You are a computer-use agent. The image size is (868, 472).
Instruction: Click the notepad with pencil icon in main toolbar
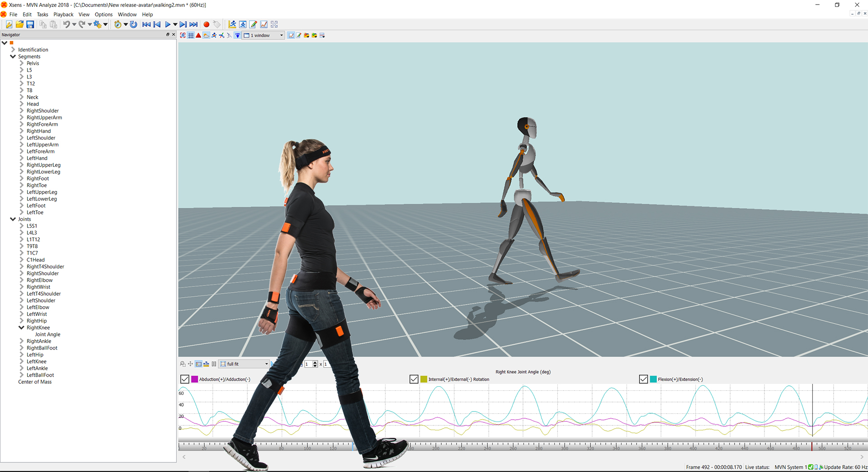(x=253, y=24)
